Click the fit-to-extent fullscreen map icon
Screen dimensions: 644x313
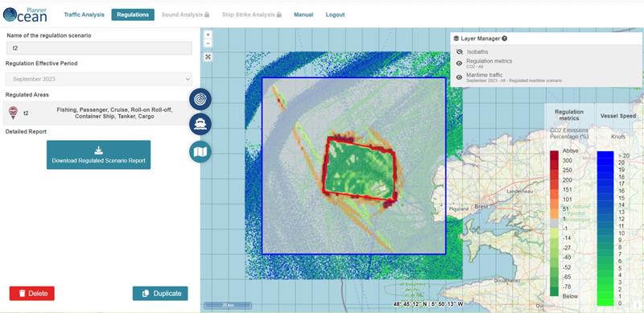208,57
